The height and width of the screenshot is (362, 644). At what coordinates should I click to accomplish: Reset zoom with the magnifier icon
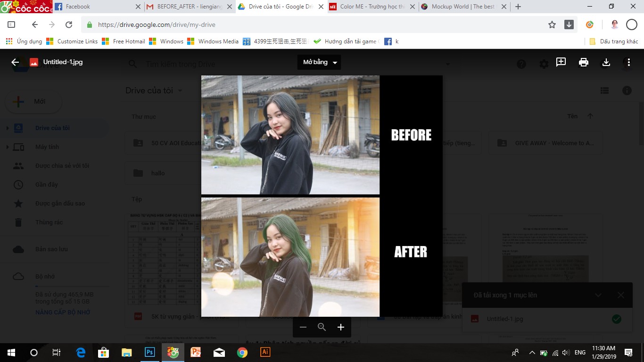(x=322, y=327)
